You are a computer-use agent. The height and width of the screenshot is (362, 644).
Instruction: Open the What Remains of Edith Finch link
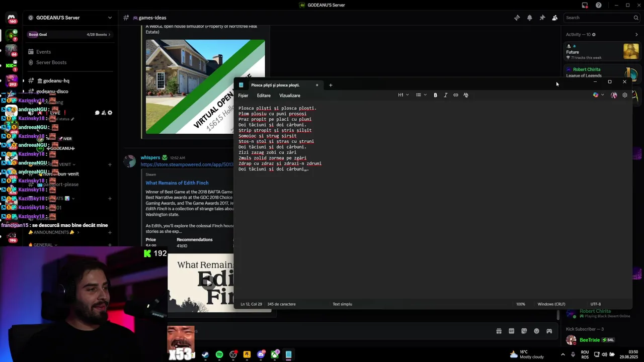(177, 183)
